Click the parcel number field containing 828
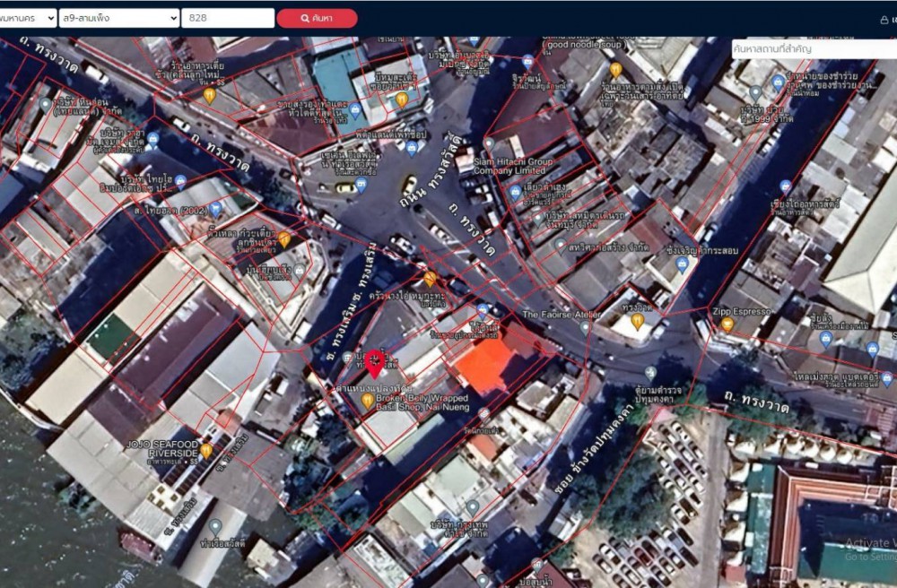Viewport: 897px width, 588px height. point(228,18)
